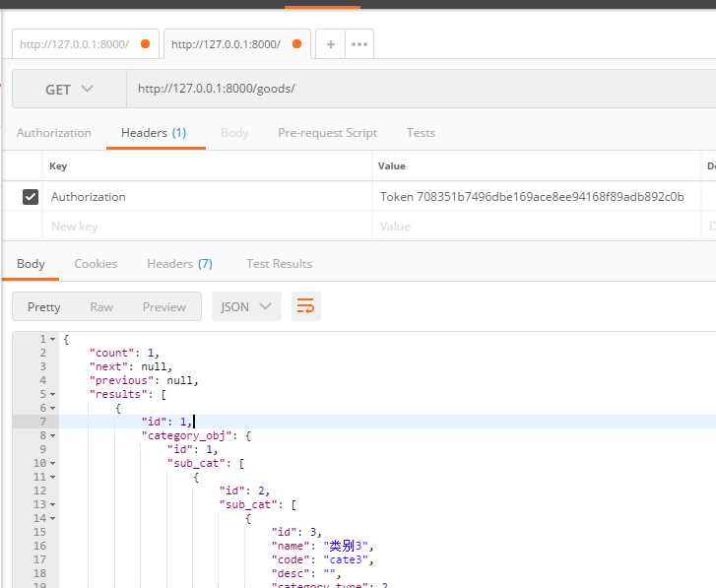
Task: Click the Key column header
Action: pos(58,166)
